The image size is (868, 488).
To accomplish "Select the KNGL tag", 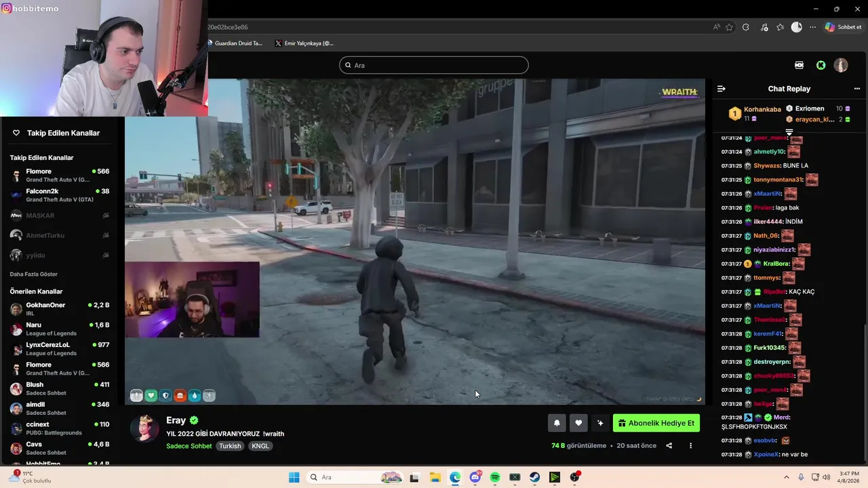I will pos(260,446).
